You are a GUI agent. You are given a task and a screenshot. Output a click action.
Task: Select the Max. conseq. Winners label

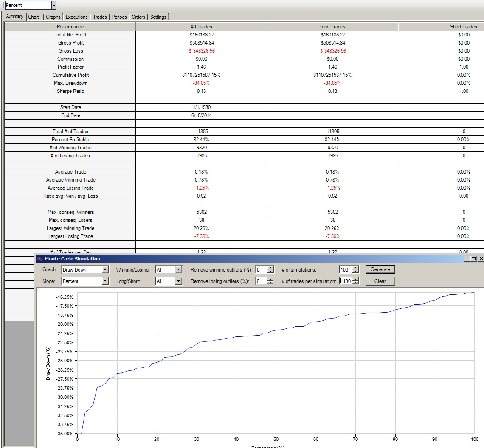(x=70, y=212)
